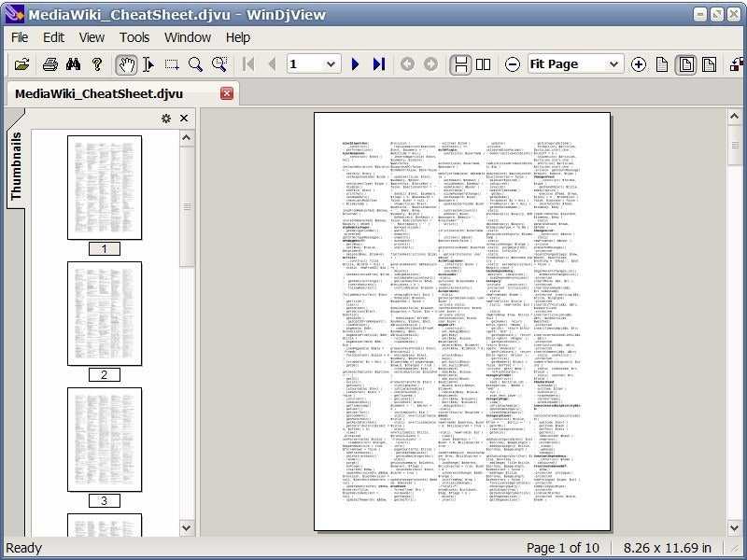Select page 3 thumbnail
Screen dimensions: 747x560
click(105, 440)
